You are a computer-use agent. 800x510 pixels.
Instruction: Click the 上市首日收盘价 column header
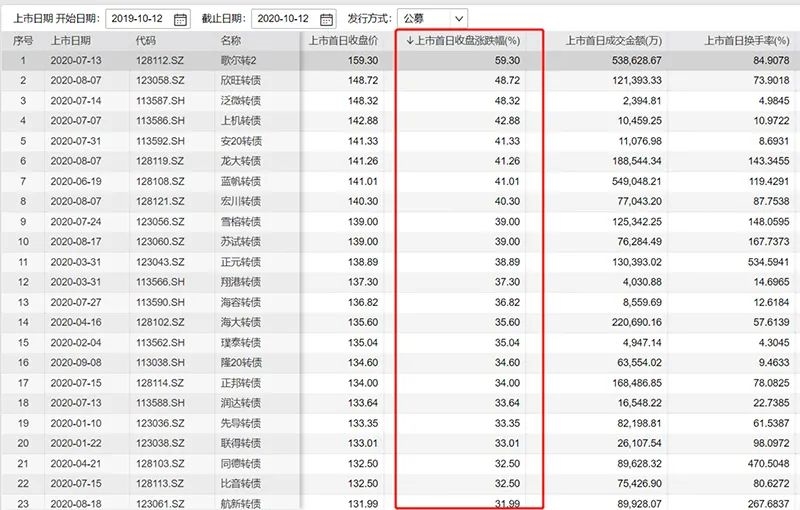point(343,41)
